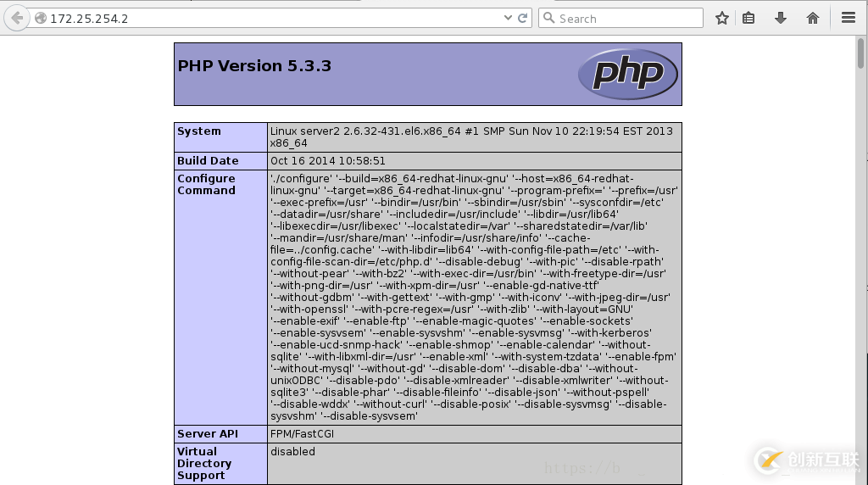Open the bookmarks list icon
The image size is (868, 485).
748,19
